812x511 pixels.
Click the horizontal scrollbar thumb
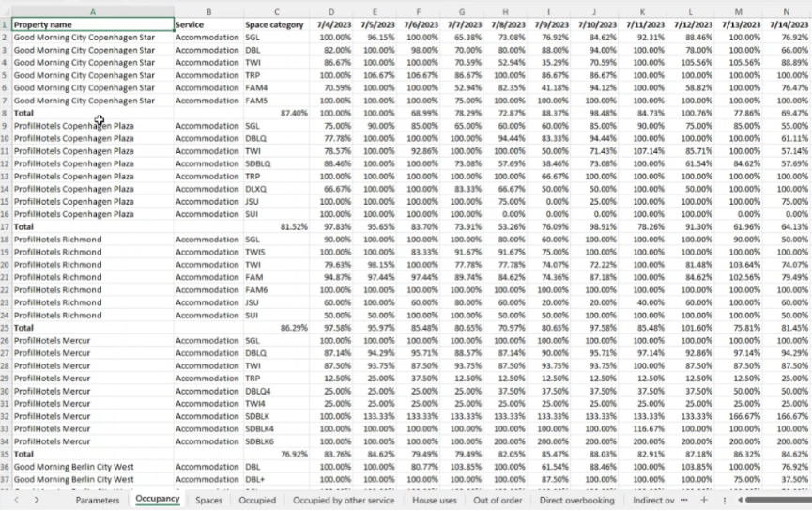[x=778, y=500]
